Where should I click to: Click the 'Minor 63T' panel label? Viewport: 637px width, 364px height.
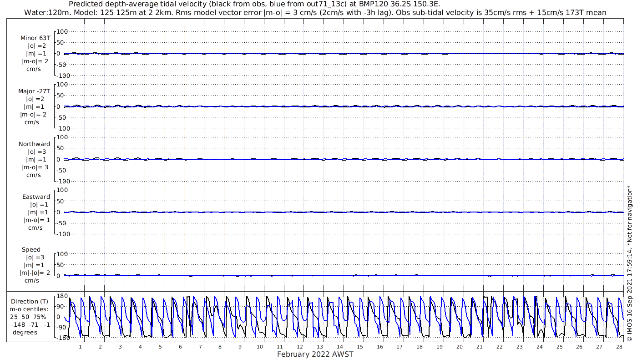[x=35, y=38]
